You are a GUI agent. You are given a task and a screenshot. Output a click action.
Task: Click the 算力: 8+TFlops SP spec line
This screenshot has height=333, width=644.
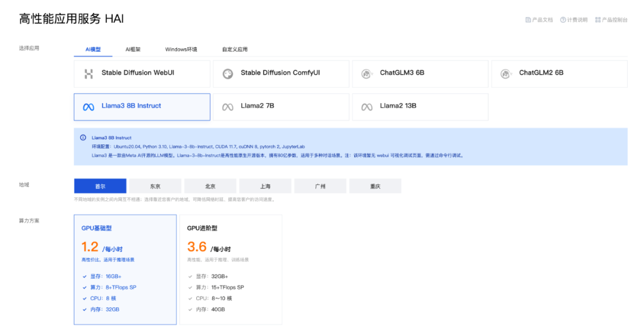pos(109,288)
